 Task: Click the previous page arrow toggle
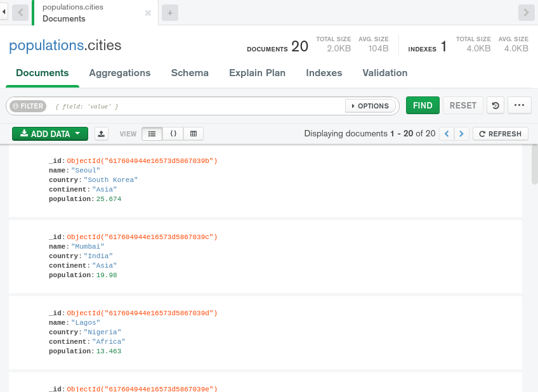click(446, 133)
